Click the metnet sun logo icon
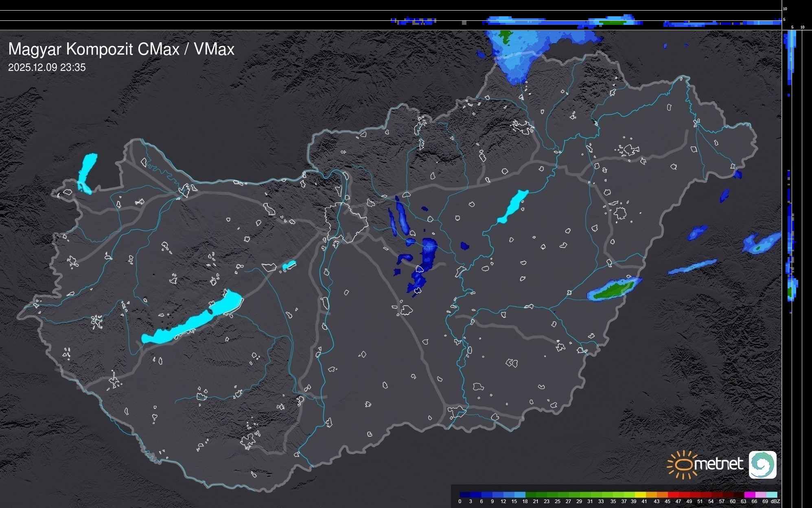The image size is (812, 508). pyautogui.click(x=683, y=464)
